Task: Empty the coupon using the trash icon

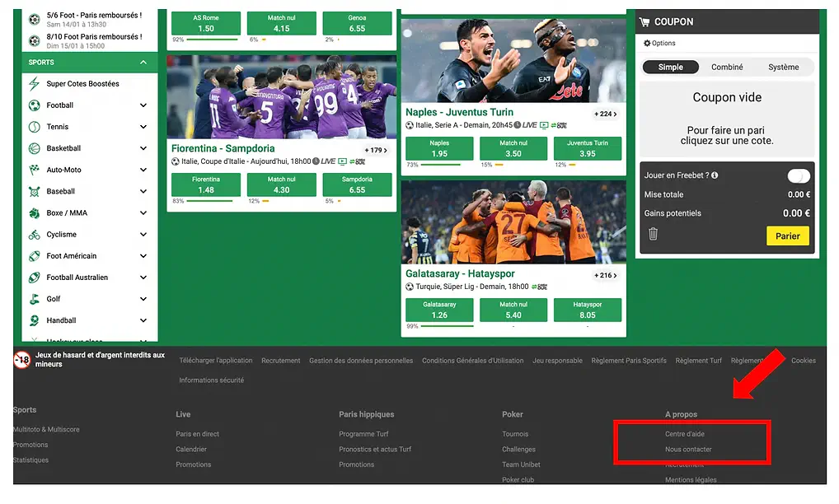Action: 652,235
